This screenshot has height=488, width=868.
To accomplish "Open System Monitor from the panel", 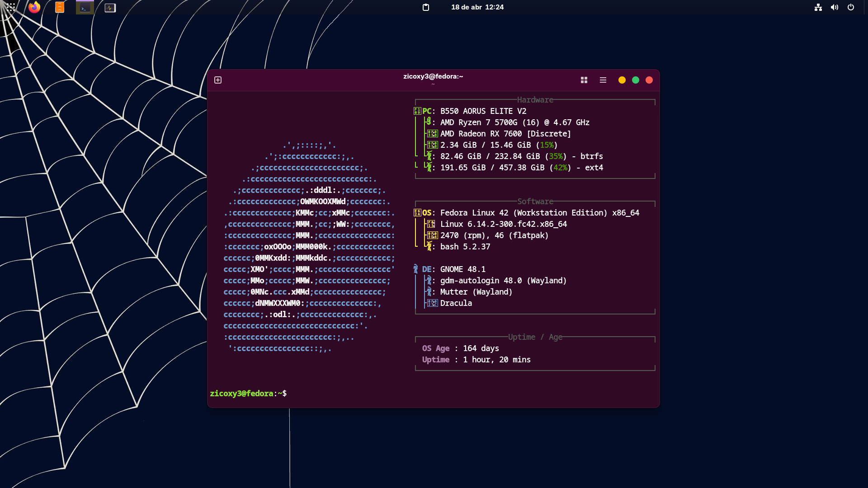I will [x=110, y=8].
